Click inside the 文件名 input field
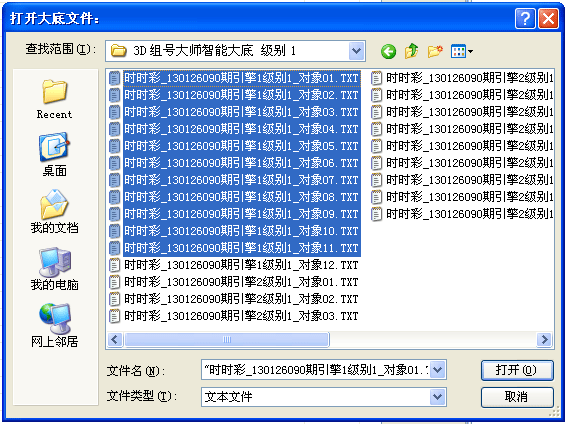 (316, 370)
